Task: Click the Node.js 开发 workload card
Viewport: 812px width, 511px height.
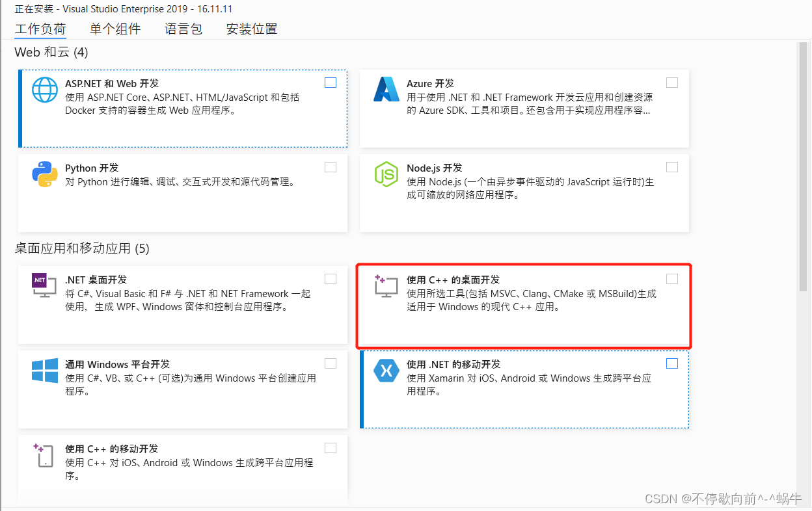Action: [524, 192]
